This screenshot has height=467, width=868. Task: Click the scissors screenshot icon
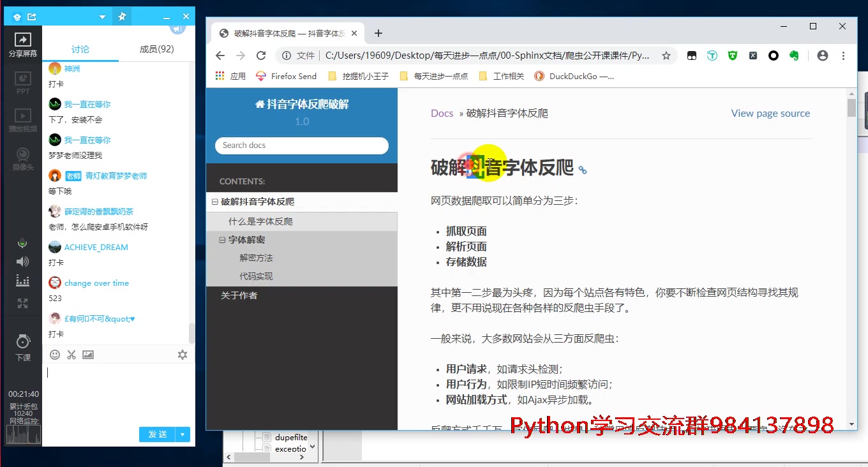click(71, 354)
